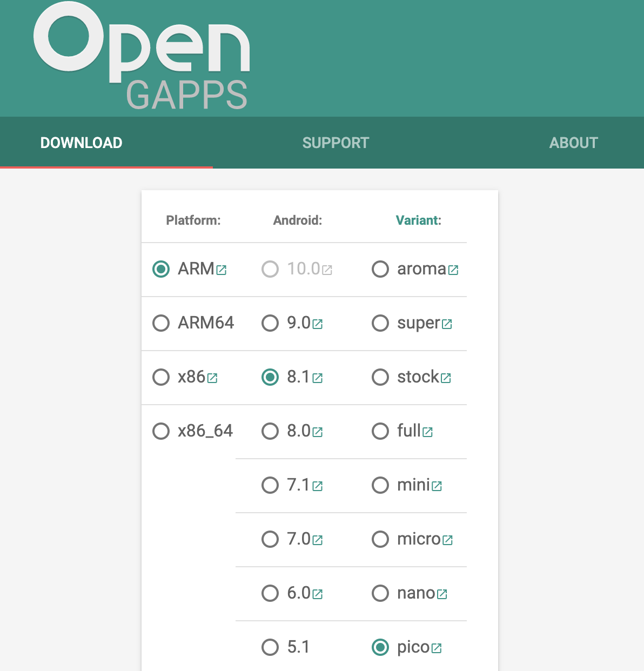Select the x86_64 platform radio button
644x671 pixels.
(x=161, y=431)
